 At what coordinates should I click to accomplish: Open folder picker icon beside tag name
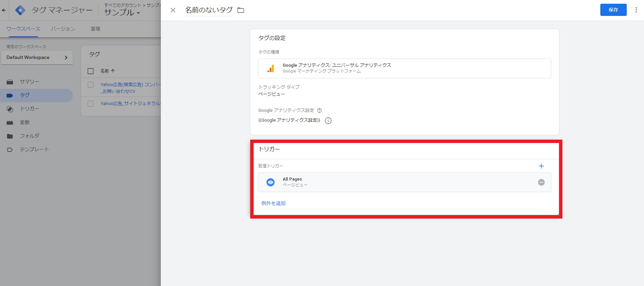coord(241,10)
